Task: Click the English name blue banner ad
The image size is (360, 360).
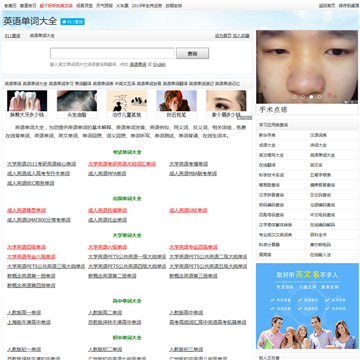Action: [307, 306]
